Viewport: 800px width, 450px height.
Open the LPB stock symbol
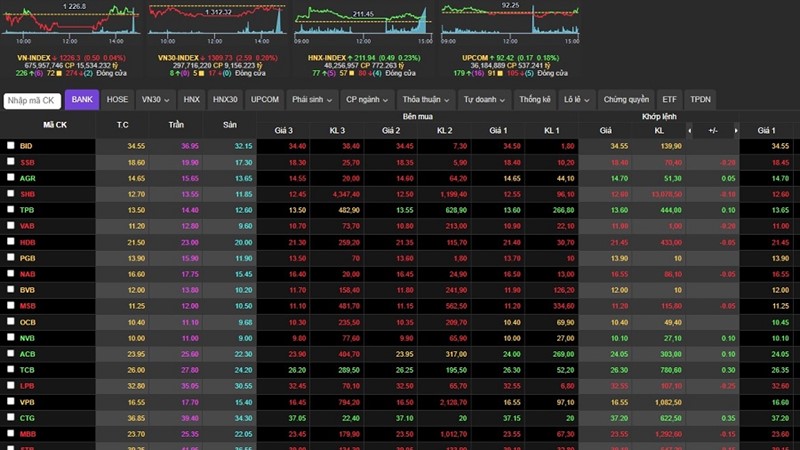pos(27,386)
